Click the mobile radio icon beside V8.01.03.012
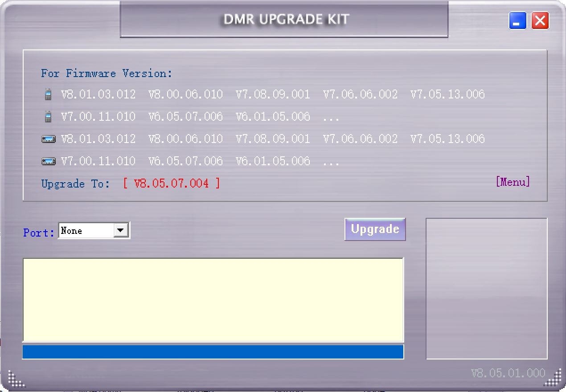Viewport: 566px width, 392px height. point(49,139)
